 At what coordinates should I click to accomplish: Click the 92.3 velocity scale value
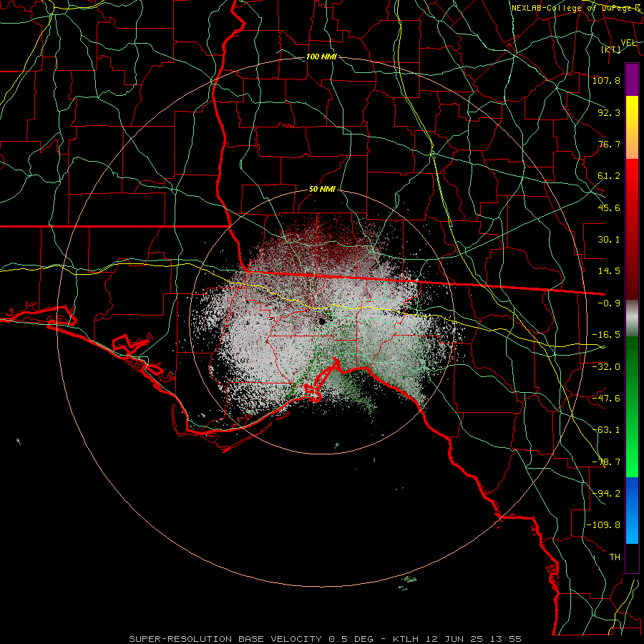point(609,112)
